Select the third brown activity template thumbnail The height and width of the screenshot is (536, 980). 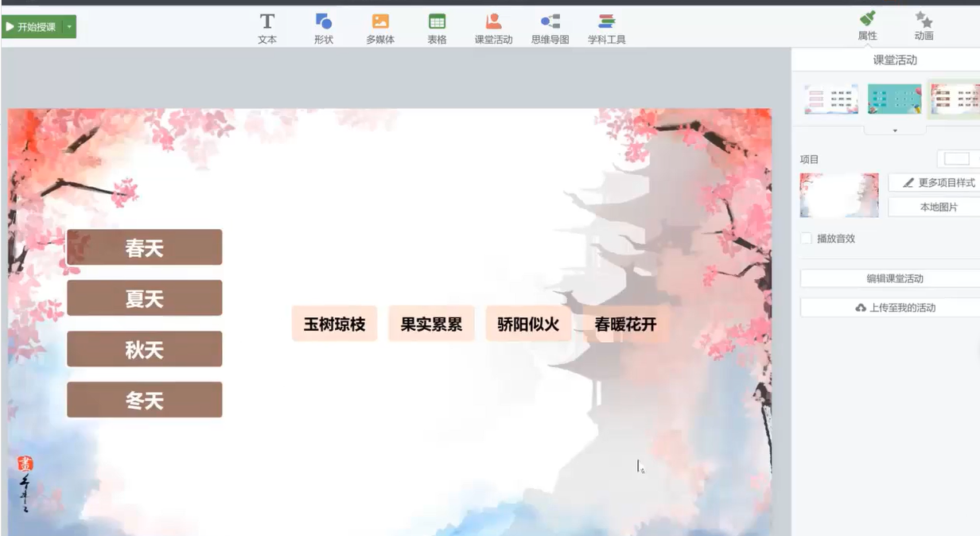[x=955, y=99]
